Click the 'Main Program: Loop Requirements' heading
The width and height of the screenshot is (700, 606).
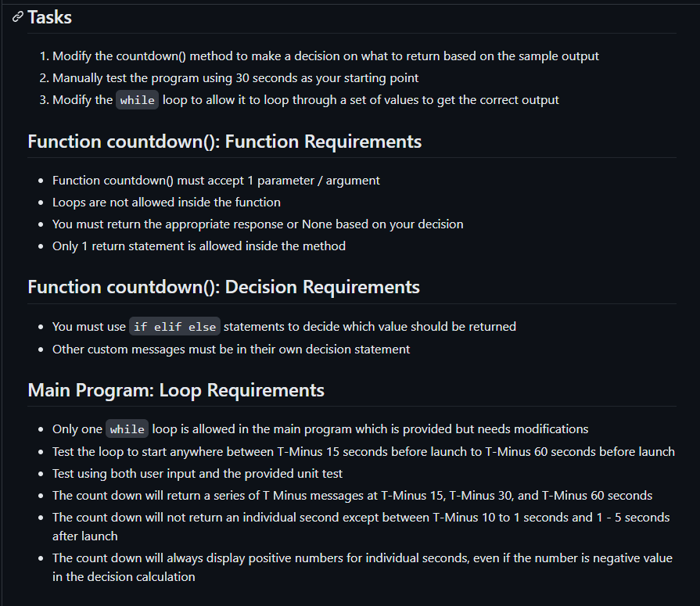pos(176,390)
